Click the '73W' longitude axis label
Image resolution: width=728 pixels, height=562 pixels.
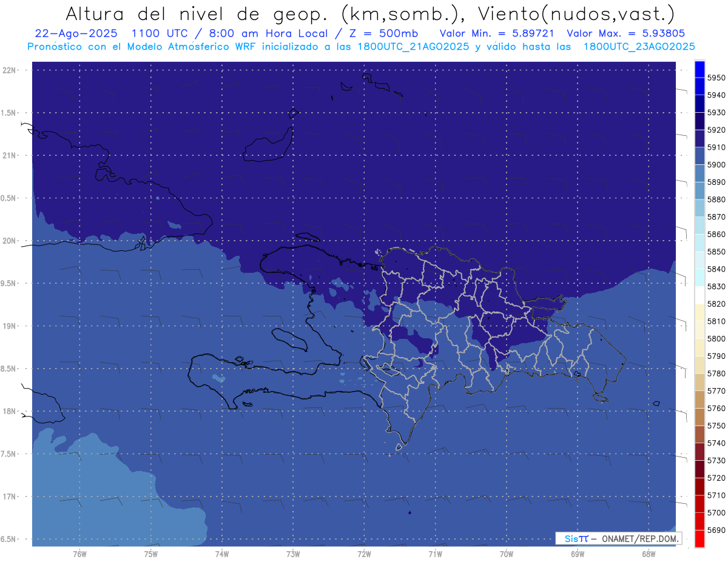tap(292, 554)
